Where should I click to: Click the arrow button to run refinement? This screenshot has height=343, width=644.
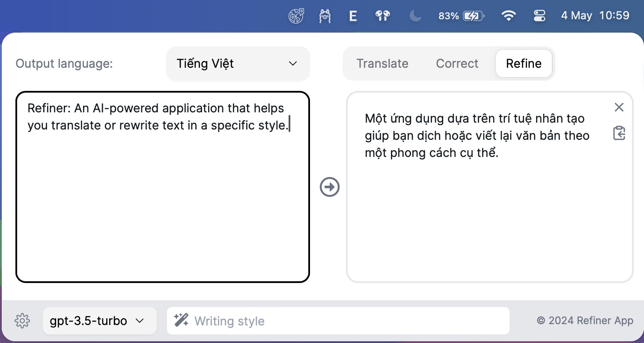330,187
